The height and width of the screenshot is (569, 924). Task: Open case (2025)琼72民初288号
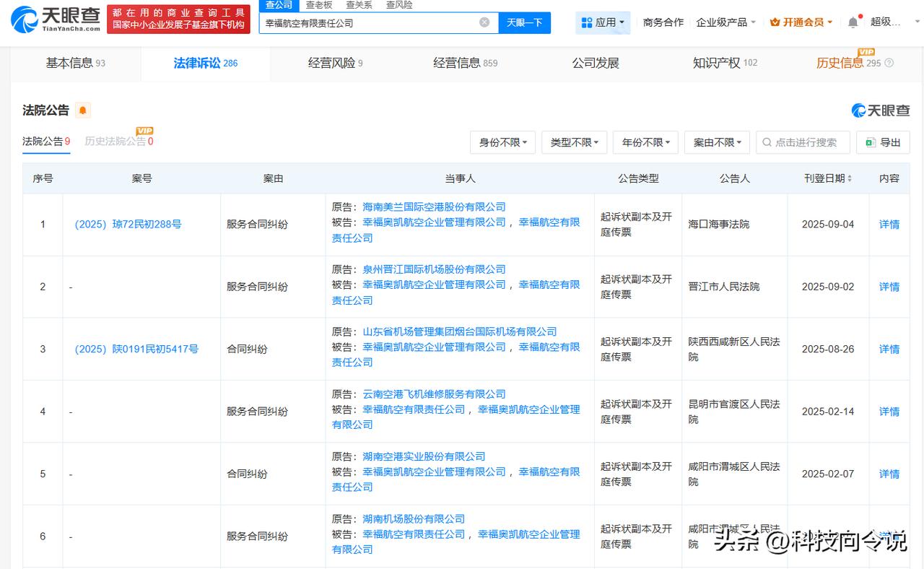(128, 225)
